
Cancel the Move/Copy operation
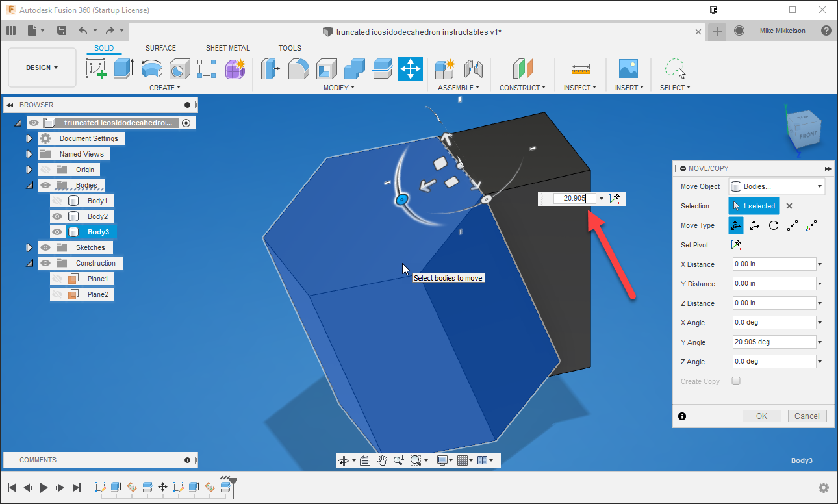[x=807, y=416]
